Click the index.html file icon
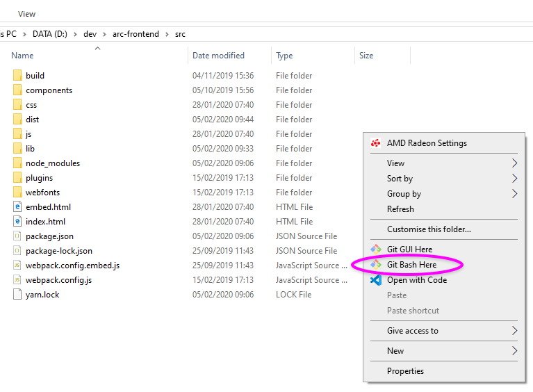Viewport: 533px width, 392px height. click(17, 221)
